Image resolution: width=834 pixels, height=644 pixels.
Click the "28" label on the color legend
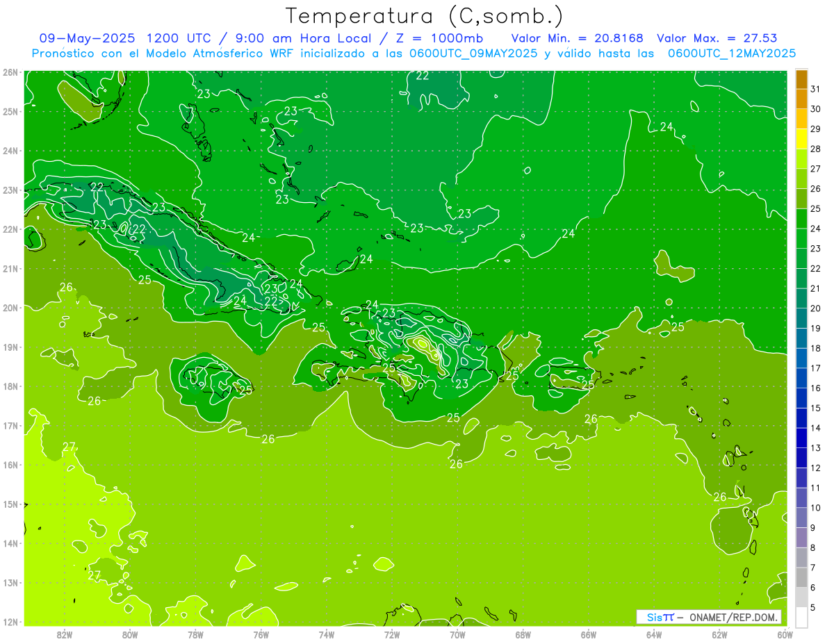tap(816, 149)
